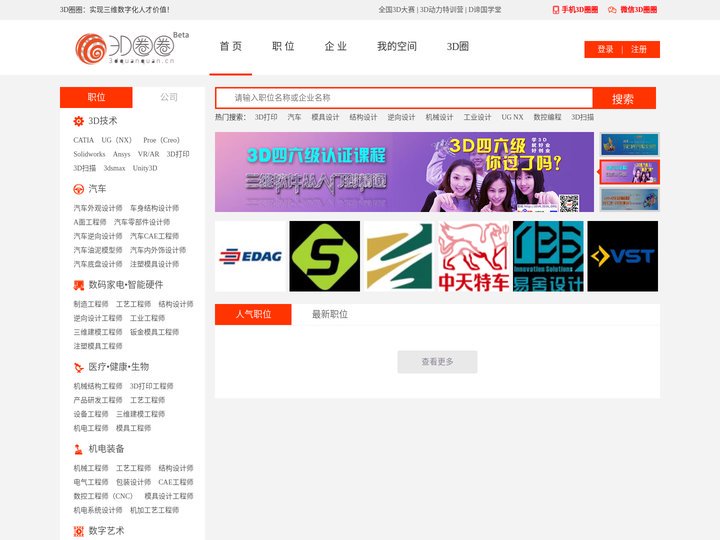The image size is (720, 540).
Task: Choose CATIA under 3D技术
Action: tap(84, 140)
